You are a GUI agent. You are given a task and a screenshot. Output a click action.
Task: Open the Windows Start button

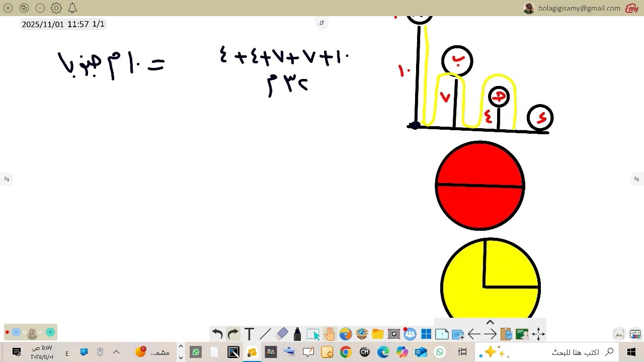(631, 352)
